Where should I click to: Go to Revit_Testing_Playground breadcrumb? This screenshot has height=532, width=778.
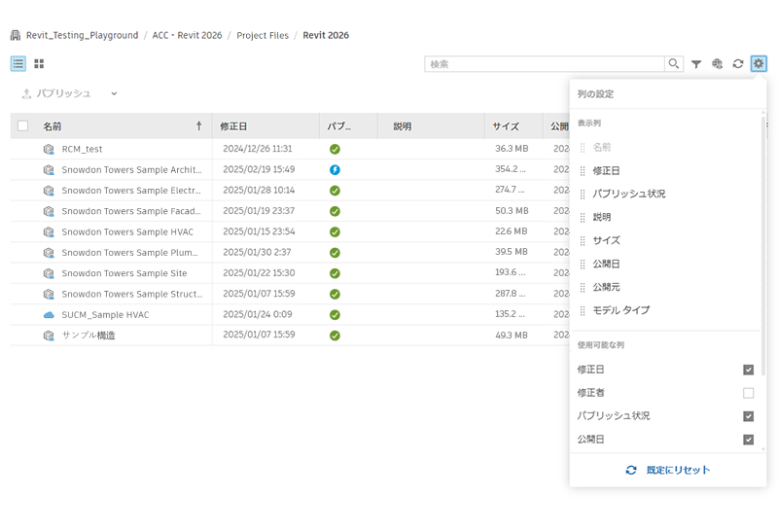83,35
